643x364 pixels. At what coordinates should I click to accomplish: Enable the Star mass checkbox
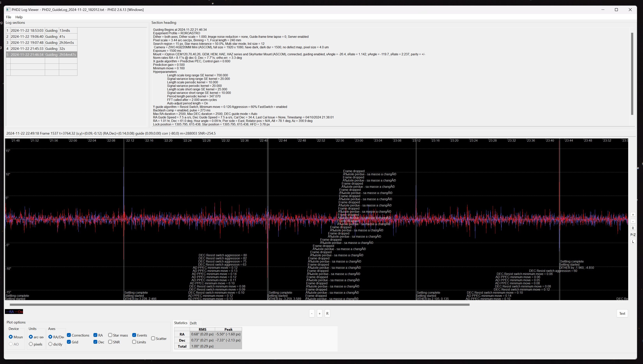[x=110, y=335]
